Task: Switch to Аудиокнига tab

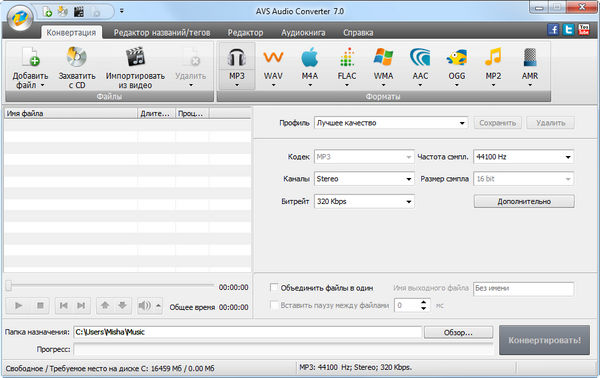Action: pos(303,33)
